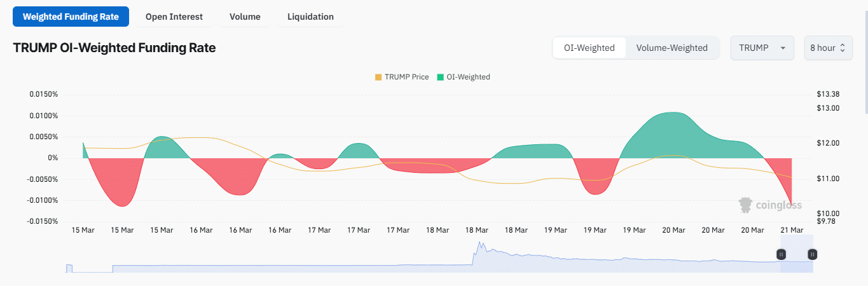868x286 pixels.
Task: Click the highlighted window in range selector
Action: tap(797, 261)
